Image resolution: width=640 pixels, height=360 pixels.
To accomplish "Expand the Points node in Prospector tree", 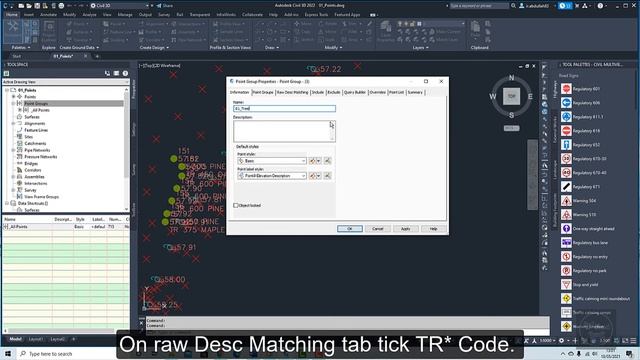I will pos(13,97).
